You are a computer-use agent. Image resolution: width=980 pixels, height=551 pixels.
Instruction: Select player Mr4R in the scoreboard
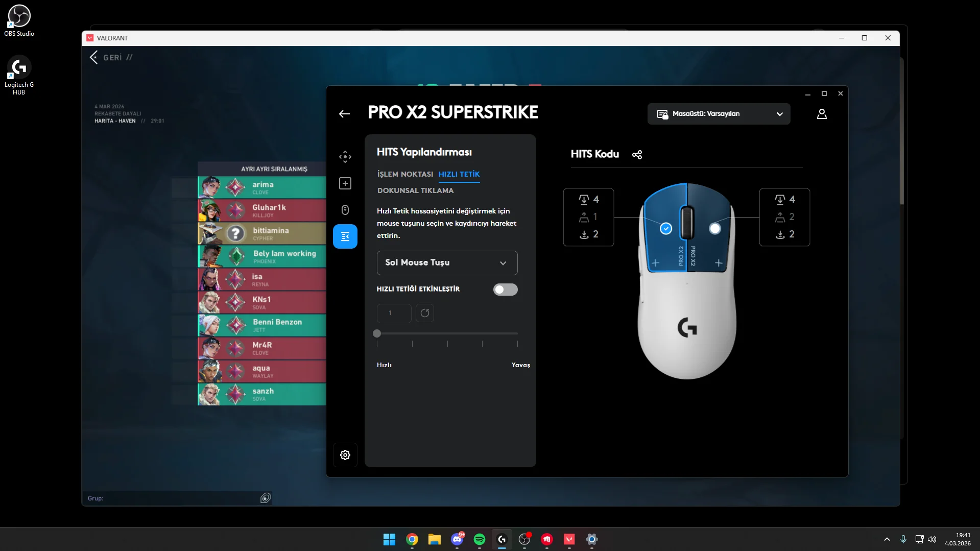pos(262,348)
